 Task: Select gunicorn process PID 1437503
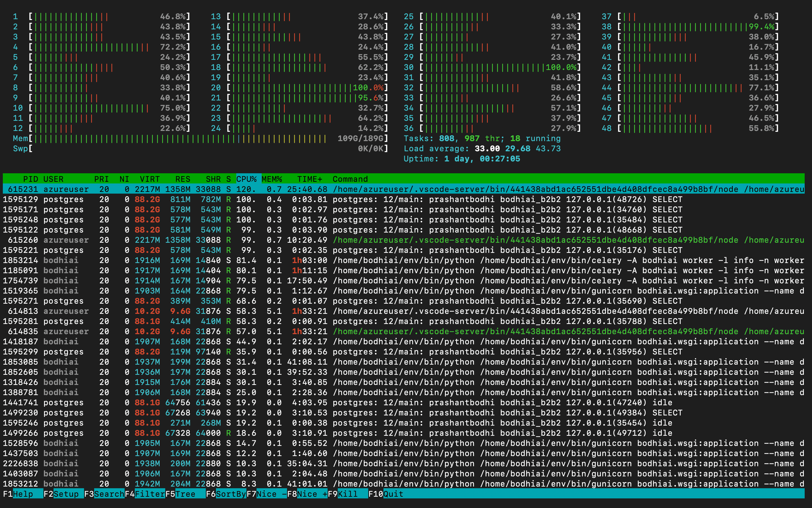point(404,453)
